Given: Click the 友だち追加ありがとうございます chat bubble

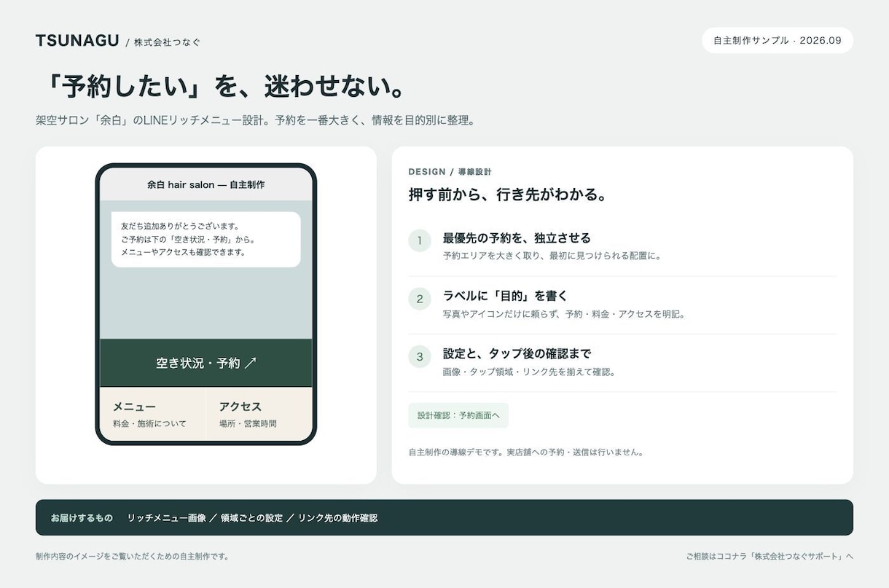Looking at the screenshot, I should click(x=205, y=239).
